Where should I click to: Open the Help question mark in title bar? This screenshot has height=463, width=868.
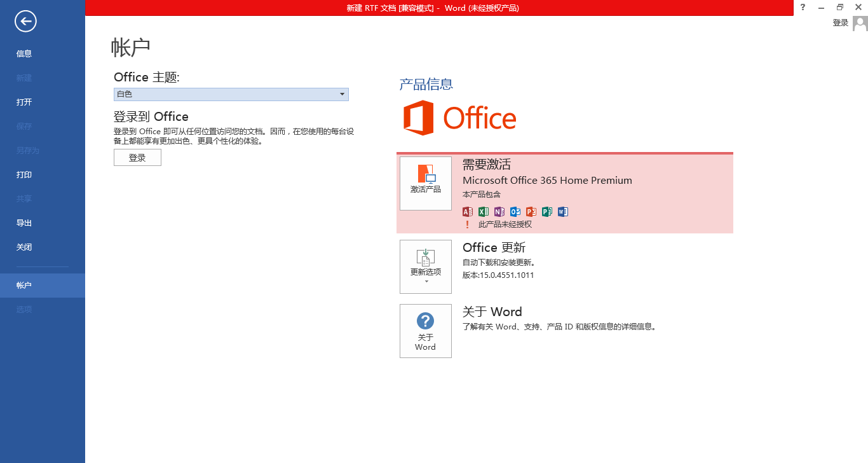803,8
